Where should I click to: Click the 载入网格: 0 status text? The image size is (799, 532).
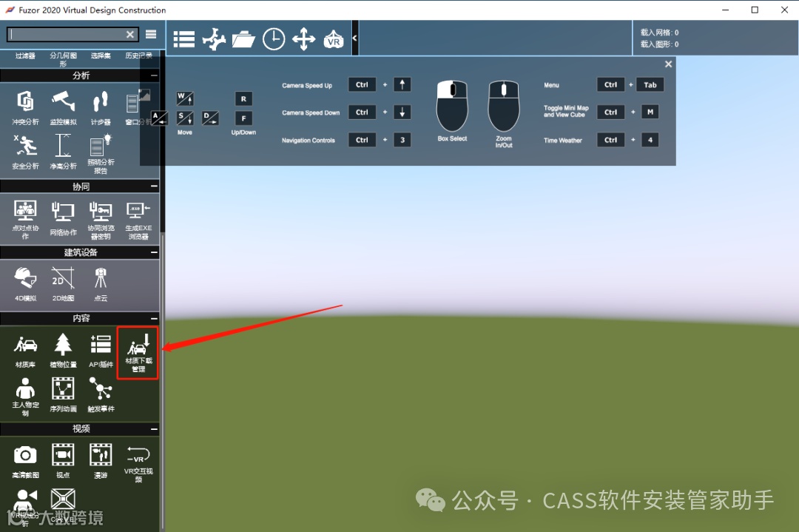(x=659, y=33)
